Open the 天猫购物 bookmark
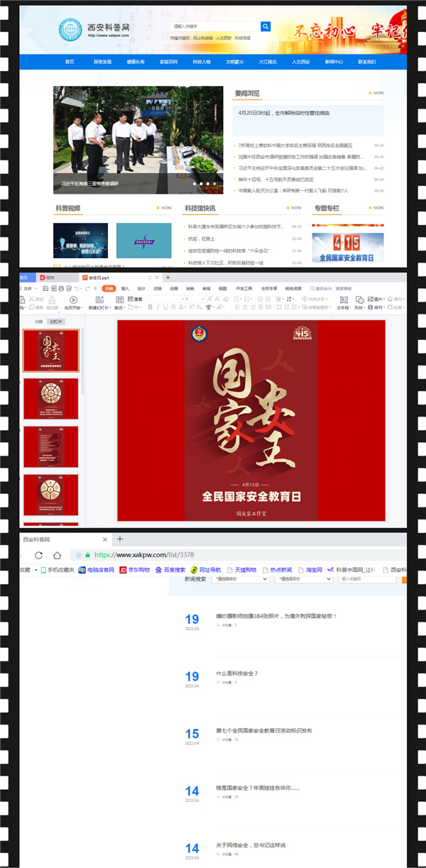 click(241, 570)
